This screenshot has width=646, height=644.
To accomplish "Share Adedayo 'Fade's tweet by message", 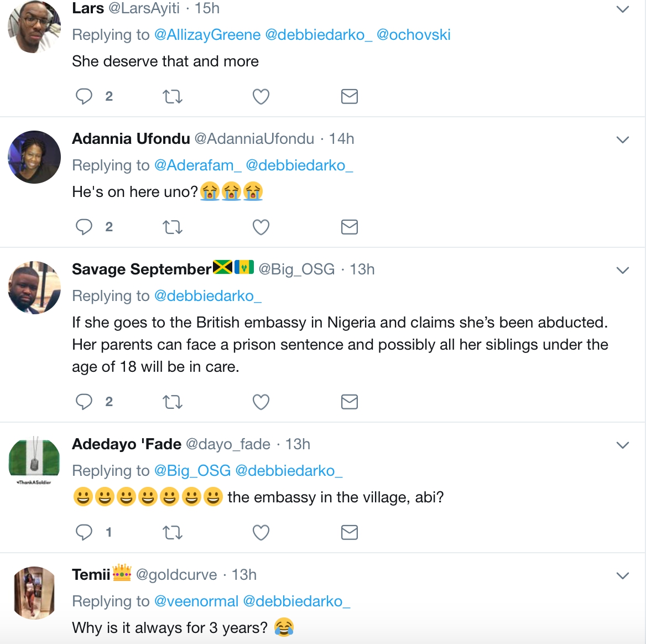I will point(350,532).
